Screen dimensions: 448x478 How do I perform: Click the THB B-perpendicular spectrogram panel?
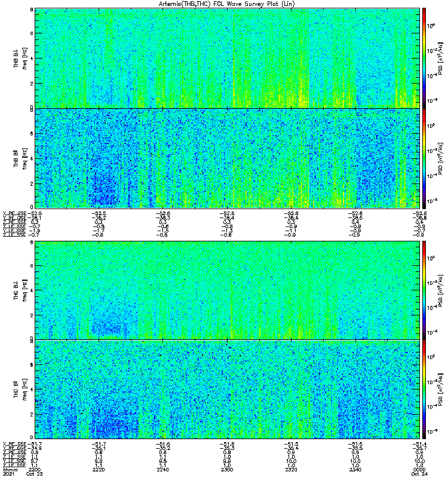pos(227,58)
